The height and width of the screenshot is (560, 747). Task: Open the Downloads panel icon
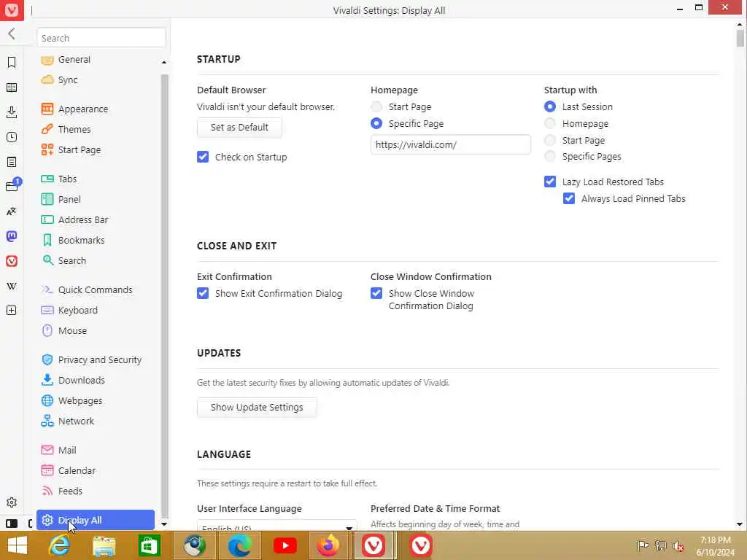pyautogui.click(x=12, y=112)
